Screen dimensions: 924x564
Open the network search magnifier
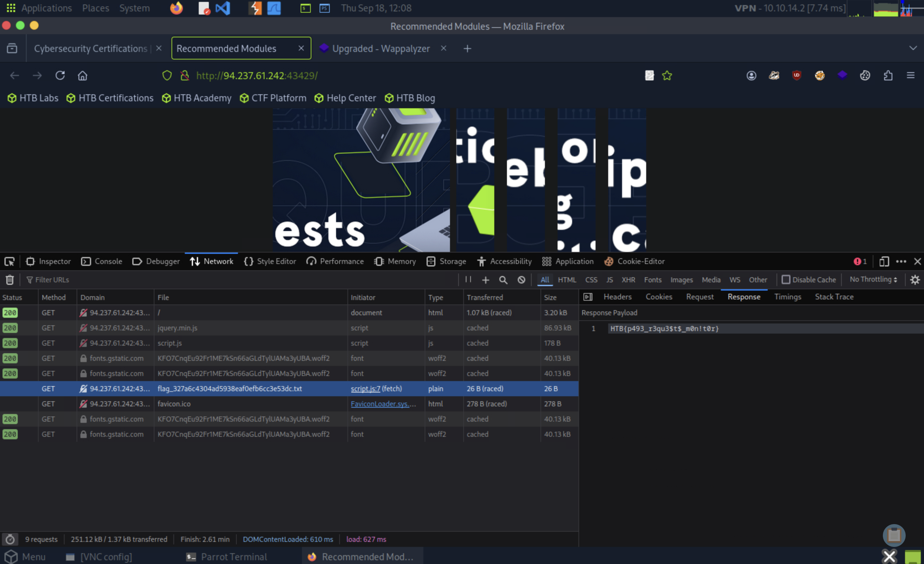(503, 280)
